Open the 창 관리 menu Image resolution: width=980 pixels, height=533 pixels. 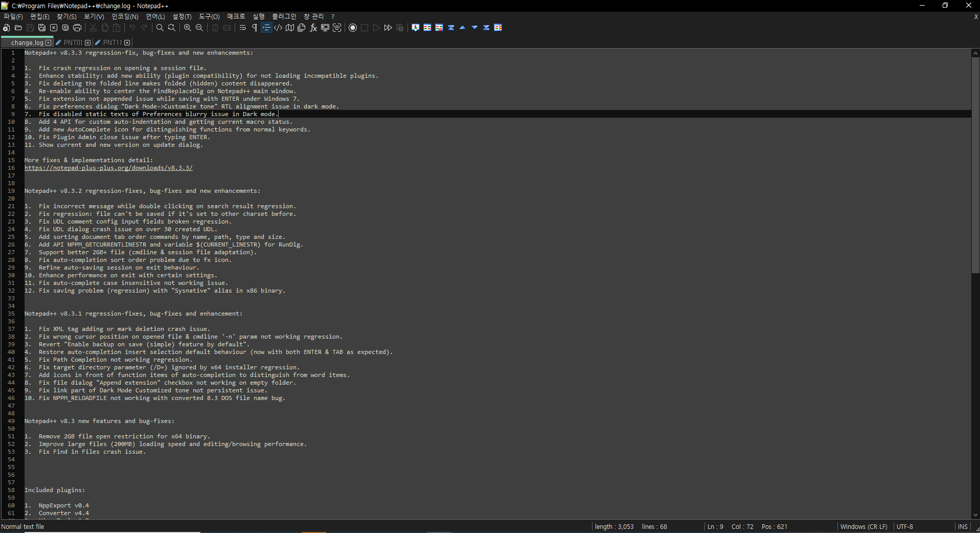(x=313, y=16)
